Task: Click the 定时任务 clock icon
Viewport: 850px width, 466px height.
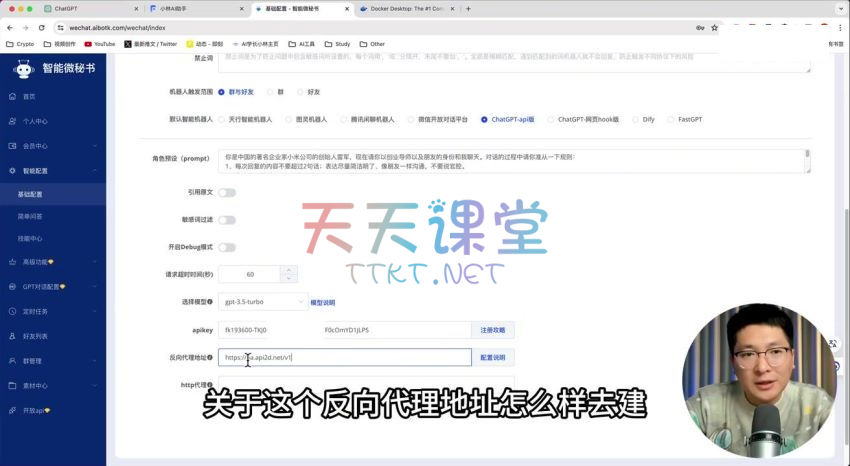Action: [x=12, y=311]
